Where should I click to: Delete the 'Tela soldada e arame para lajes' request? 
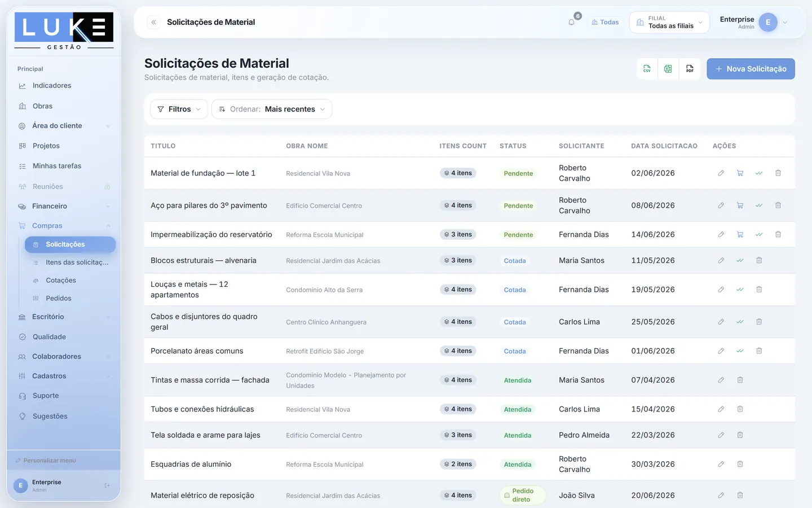(740, 435)
